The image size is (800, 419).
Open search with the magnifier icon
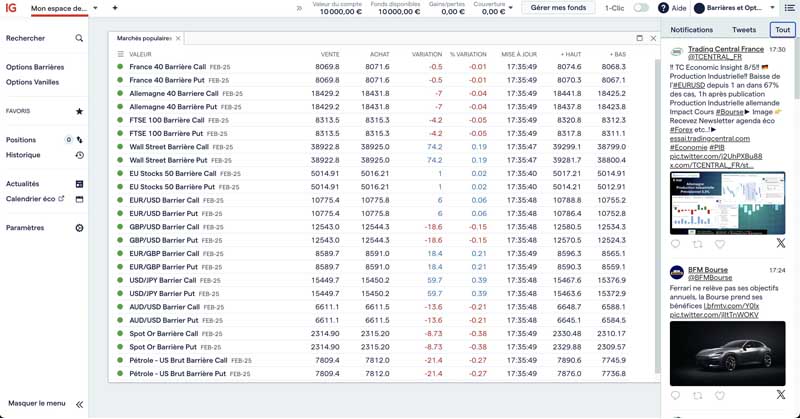[79, 38]
